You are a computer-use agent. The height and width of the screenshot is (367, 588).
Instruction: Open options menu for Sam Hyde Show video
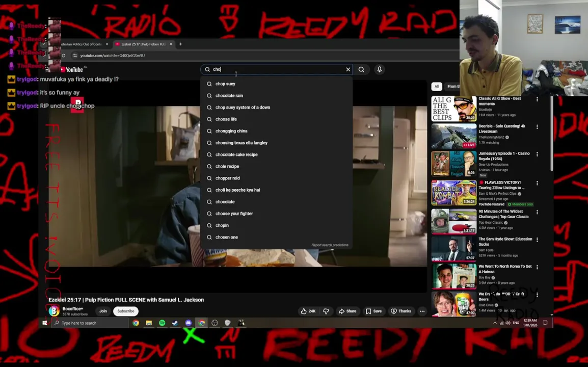coord(537,240)
